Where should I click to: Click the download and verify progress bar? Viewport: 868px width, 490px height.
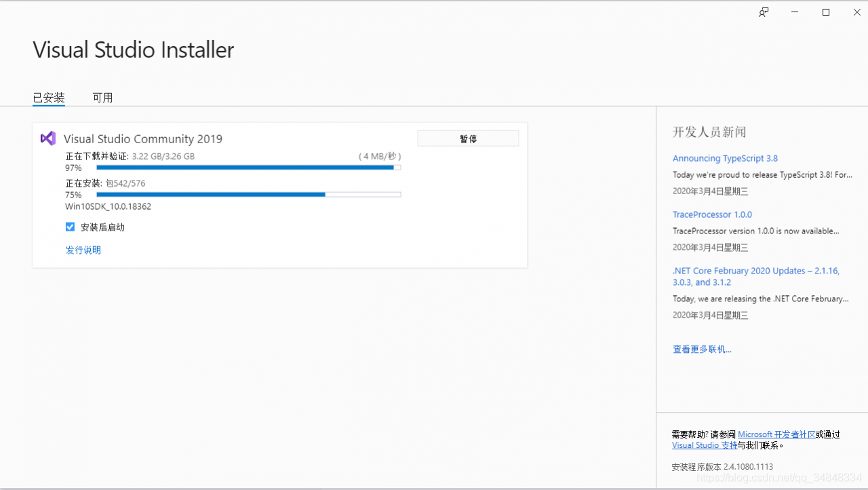point(248,168)
